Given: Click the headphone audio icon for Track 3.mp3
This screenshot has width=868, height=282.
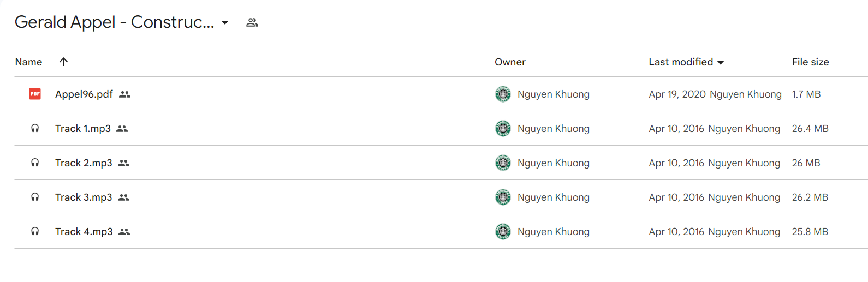Looking at the screenshot, I should [x=35, y=197].
